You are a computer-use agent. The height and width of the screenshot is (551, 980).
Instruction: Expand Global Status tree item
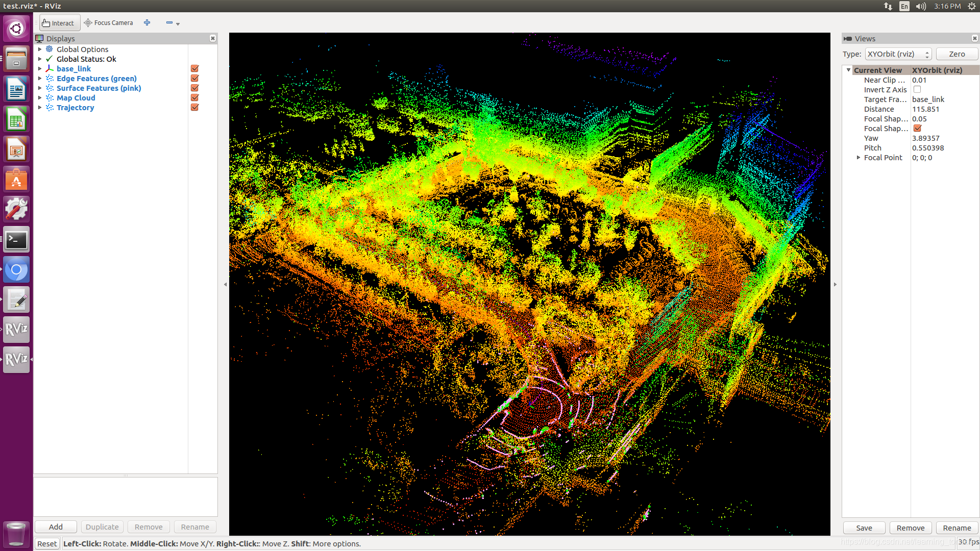tap(40, 59)
